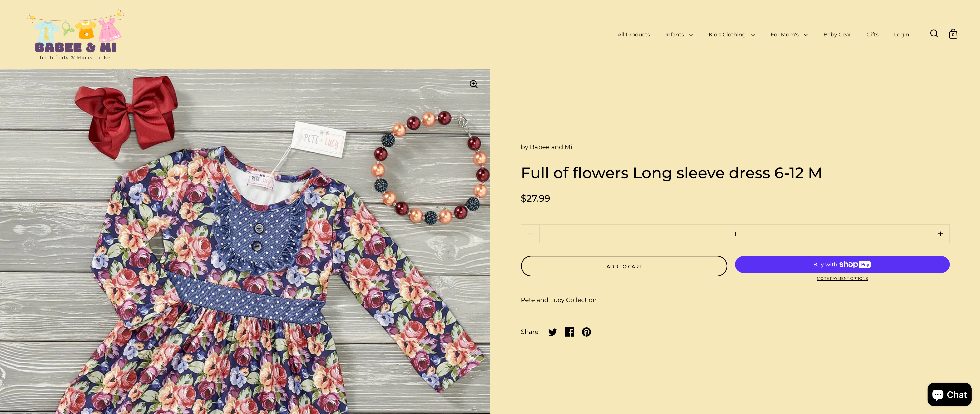980x414 pixels.
Task: Click the image zoom magnifier icon
Action: click(x=473, y=84)
